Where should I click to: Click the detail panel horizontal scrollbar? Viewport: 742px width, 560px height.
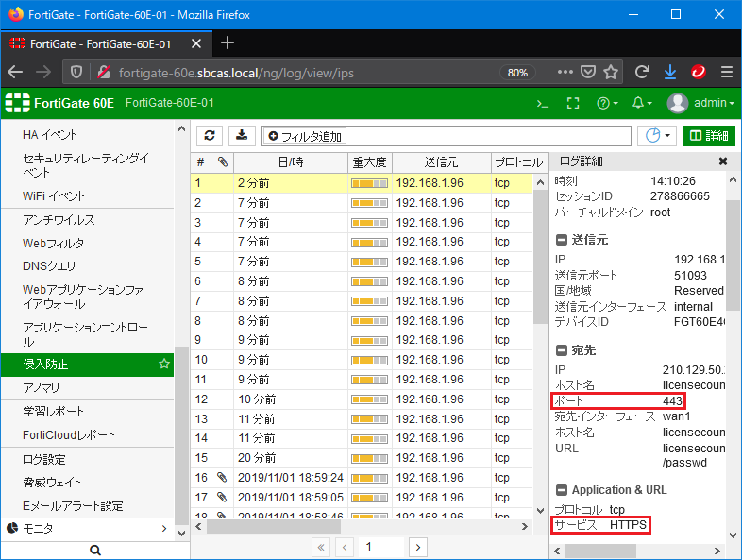coord(600,551)
